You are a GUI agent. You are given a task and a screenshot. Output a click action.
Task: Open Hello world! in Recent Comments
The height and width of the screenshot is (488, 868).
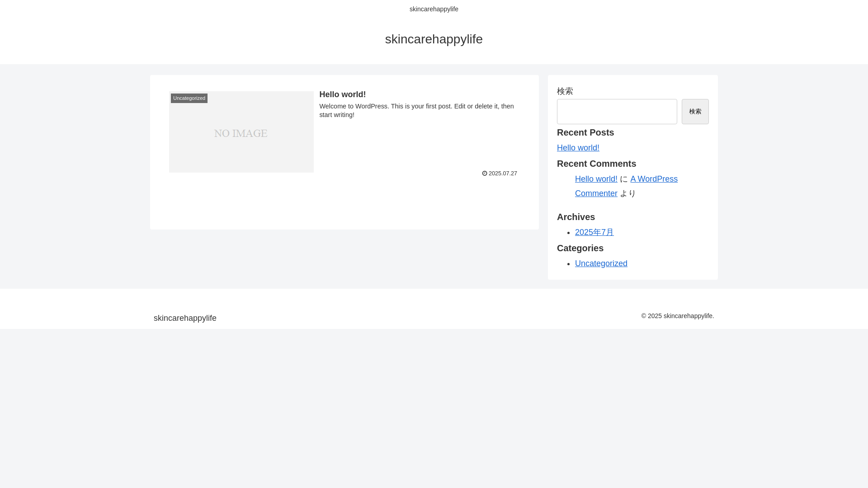coord(596,179)
